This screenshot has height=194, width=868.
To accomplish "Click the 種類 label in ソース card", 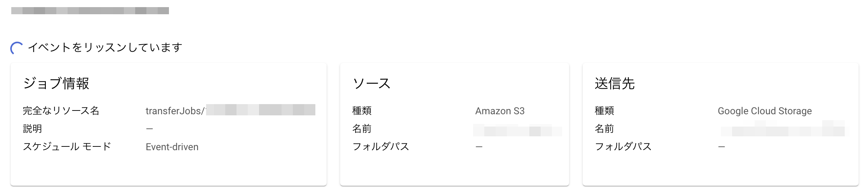I will pyautogui.click(x=362, y=110).
